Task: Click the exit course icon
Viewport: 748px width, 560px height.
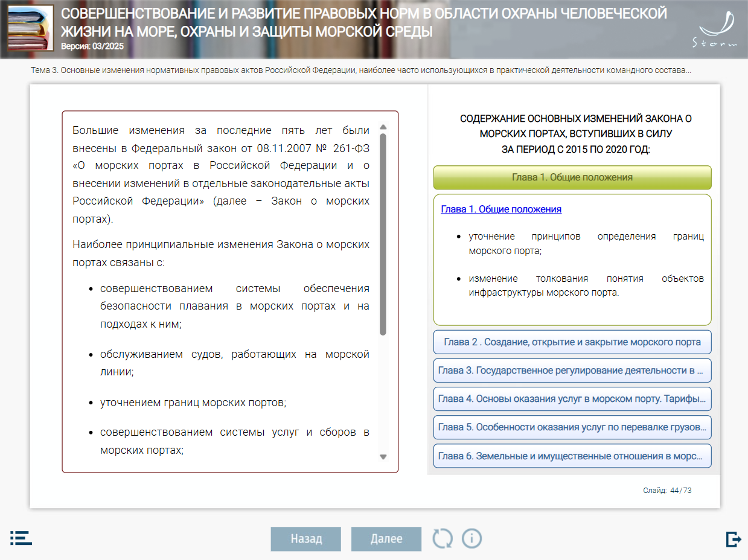Action: (733, 539)
